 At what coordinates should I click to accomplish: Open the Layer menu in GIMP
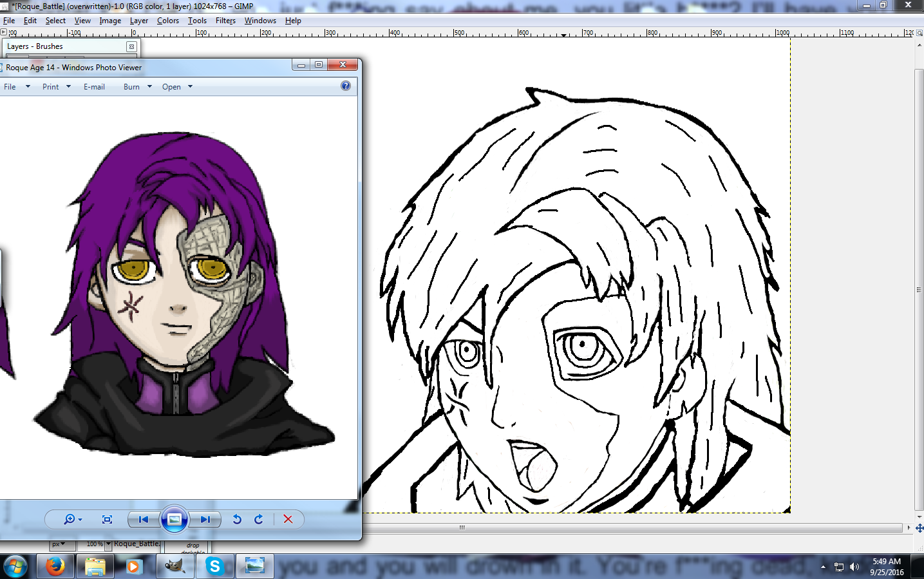click(x=139, y=21)
